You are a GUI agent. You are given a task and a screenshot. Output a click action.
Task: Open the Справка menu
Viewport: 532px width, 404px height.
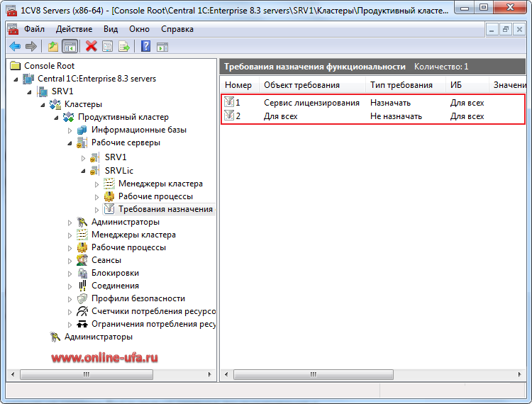tap(177, 29)
